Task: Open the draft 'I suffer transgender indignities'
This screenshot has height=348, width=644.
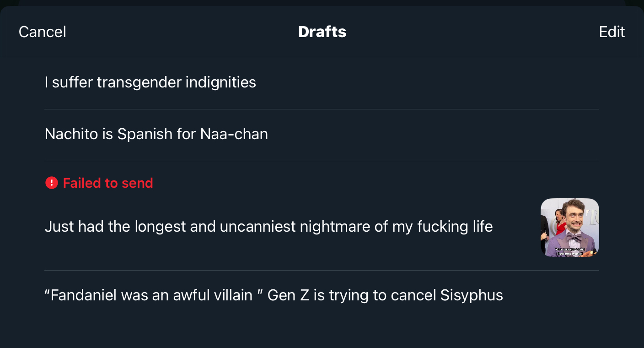Action: click(x=150, y=82)
